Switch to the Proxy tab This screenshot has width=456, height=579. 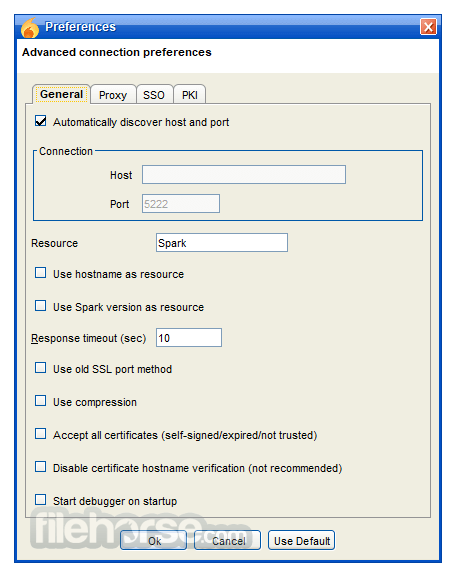coord(113,95)
